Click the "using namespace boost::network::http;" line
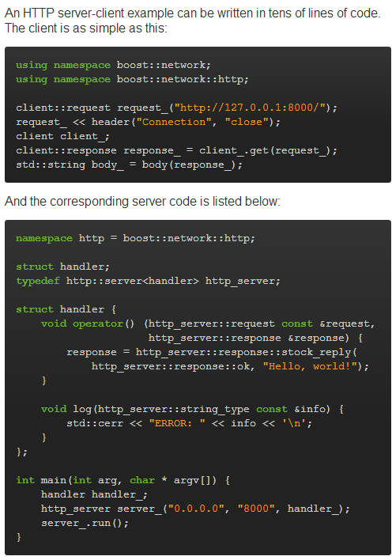Screen dimensions: 392x560 click(x=132, y=79)
